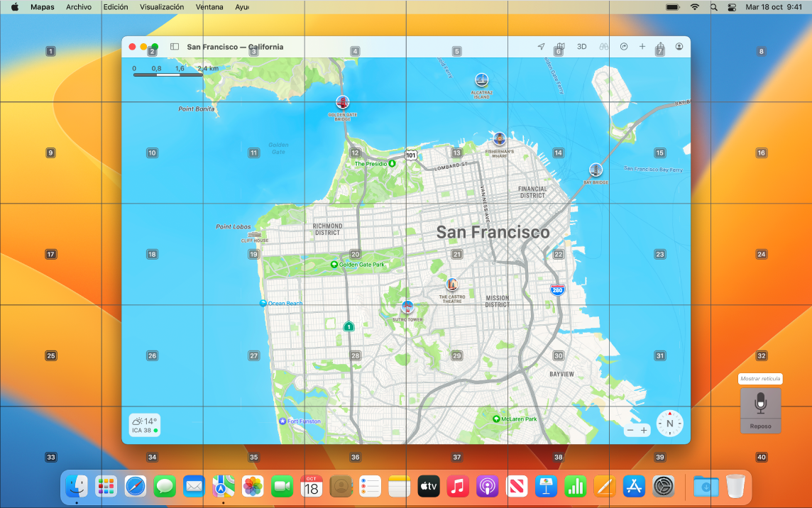Drop a pin using the plus icon
Screen dimensions: 812x508
642,46
